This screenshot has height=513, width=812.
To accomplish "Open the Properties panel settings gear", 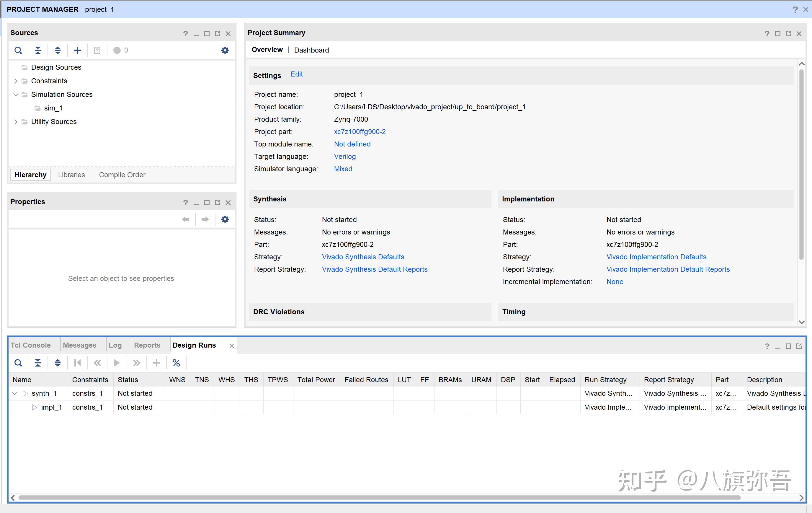I will click(225, 219).
